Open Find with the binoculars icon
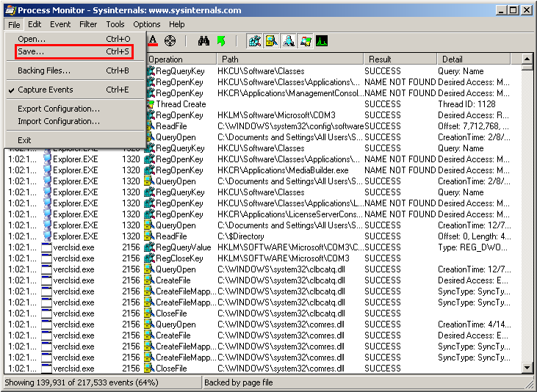Image resolution: width=537 pixels, height=392 pixels. point(204,41)
